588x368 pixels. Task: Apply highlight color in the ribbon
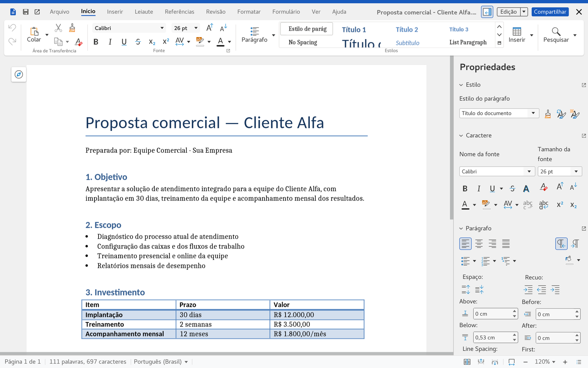200,42
